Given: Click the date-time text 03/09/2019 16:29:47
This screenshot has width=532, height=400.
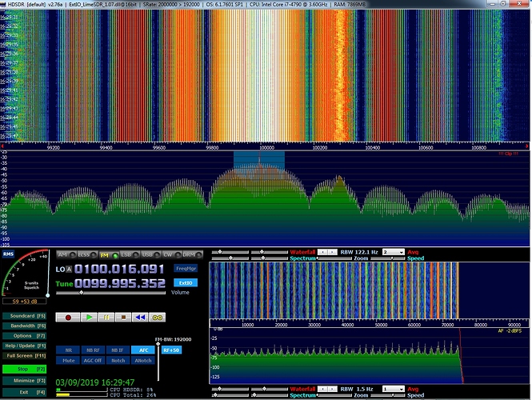Looking at the screenshot, I should (x=95, y=382).
